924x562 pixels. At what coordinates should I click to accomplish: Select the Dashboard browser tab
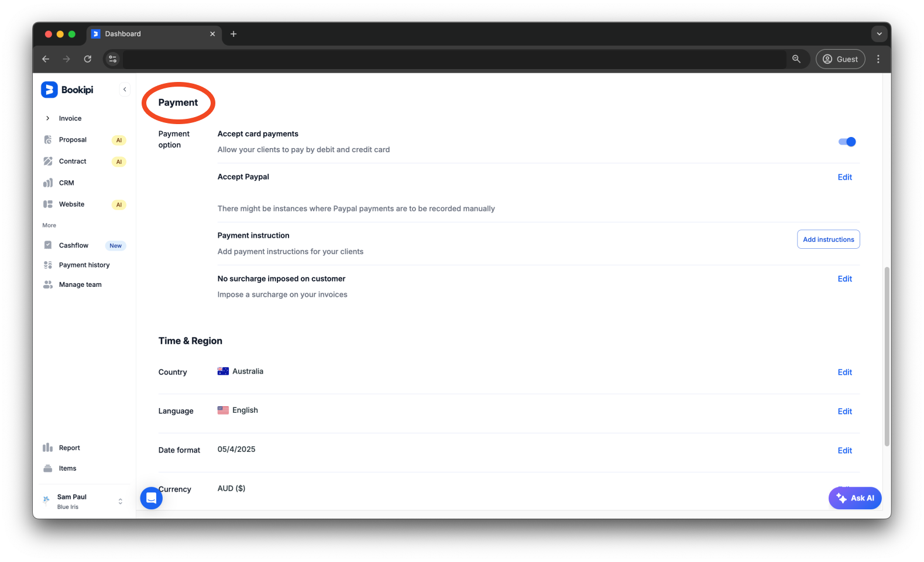(x=154, y=34)
